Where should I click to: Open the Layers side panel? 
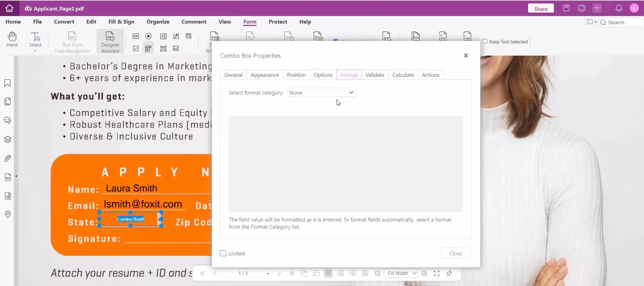coord(8,139)
